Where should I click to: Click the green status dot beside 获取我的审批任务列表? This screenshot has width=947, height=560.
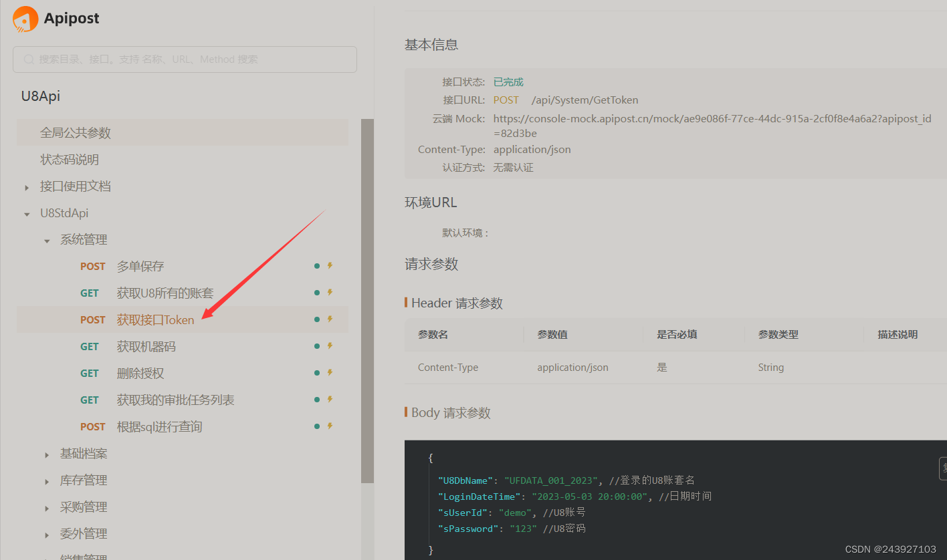pos(317,400)
